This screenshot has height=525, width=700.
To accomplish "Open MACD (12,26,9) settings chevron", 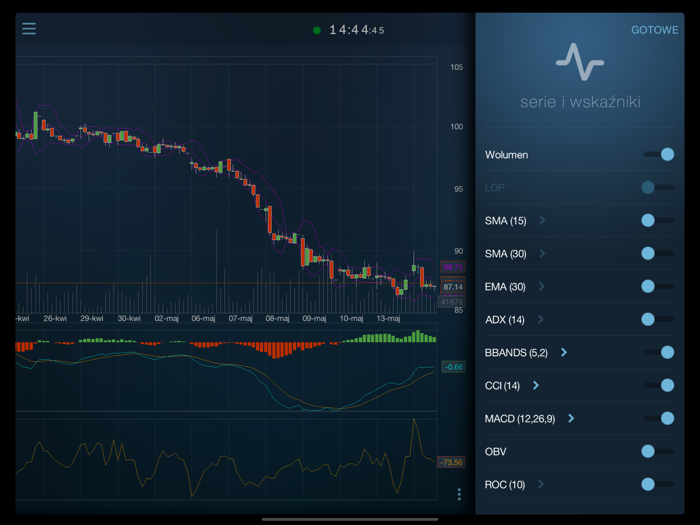I will tap(571, 418).
